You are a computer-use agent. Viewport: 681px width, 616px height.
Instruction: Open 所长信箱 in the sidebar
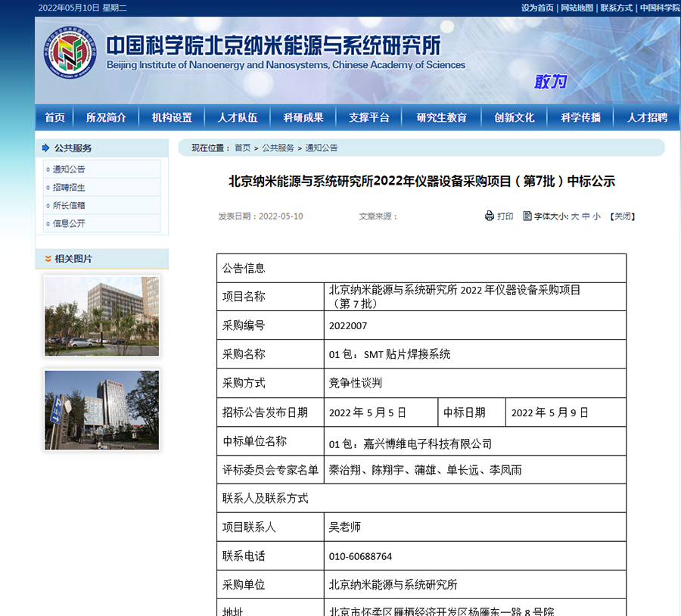(69, 206)
